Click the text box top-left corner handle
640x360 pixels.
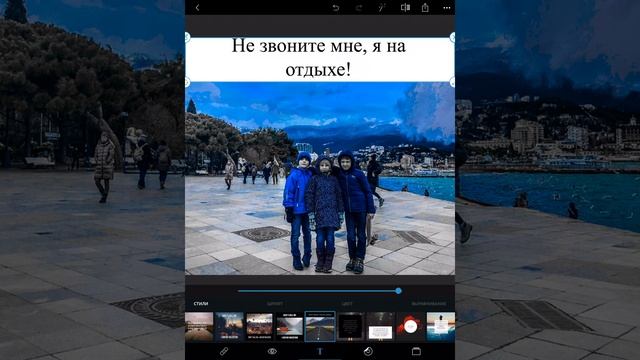tap(187, 37)
